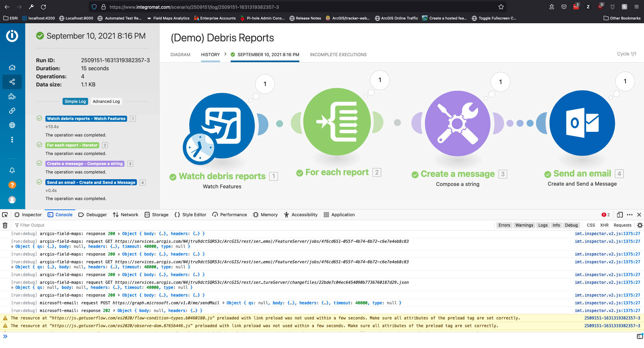The image size is (644, 348).
Task: Expand the first response Object in console
Action: [x=119, y=233]
